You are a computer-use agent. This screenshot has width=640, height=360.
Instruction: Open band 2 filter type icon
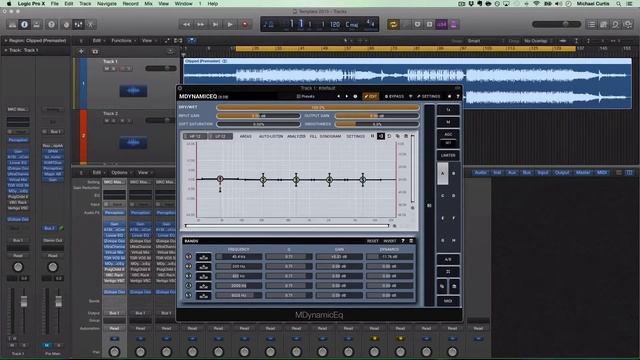(204, 267)
